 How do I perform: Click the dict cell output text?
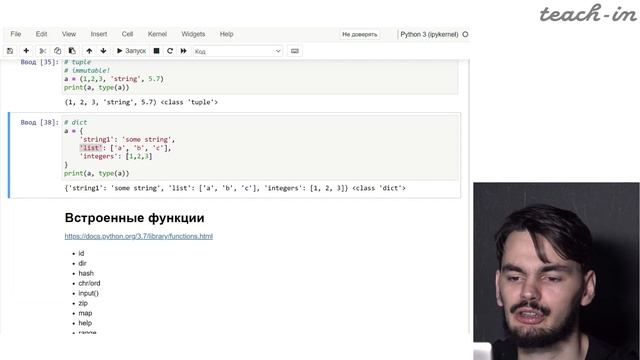pos(235,188)
